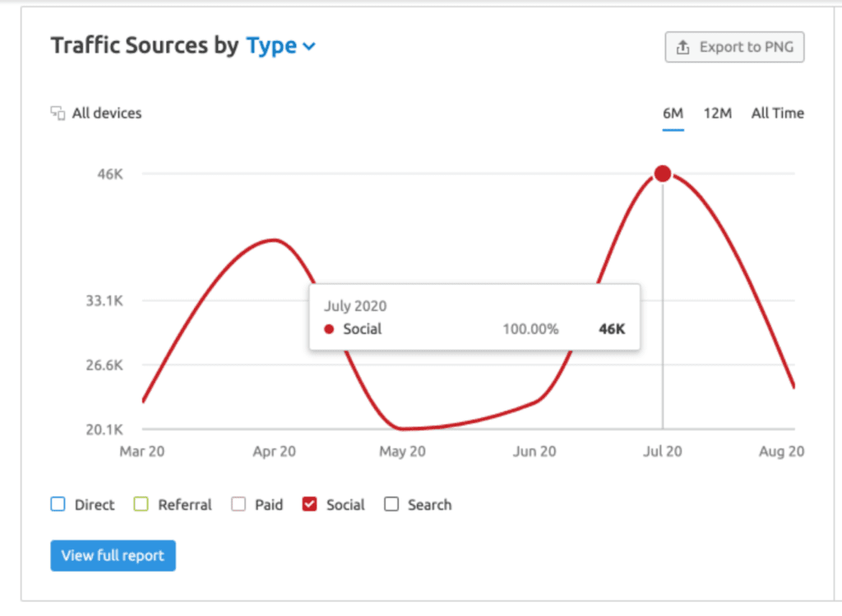842x616 pixels.
Task: Click the red Social dot in tooltip
Action: coord(329,329)
